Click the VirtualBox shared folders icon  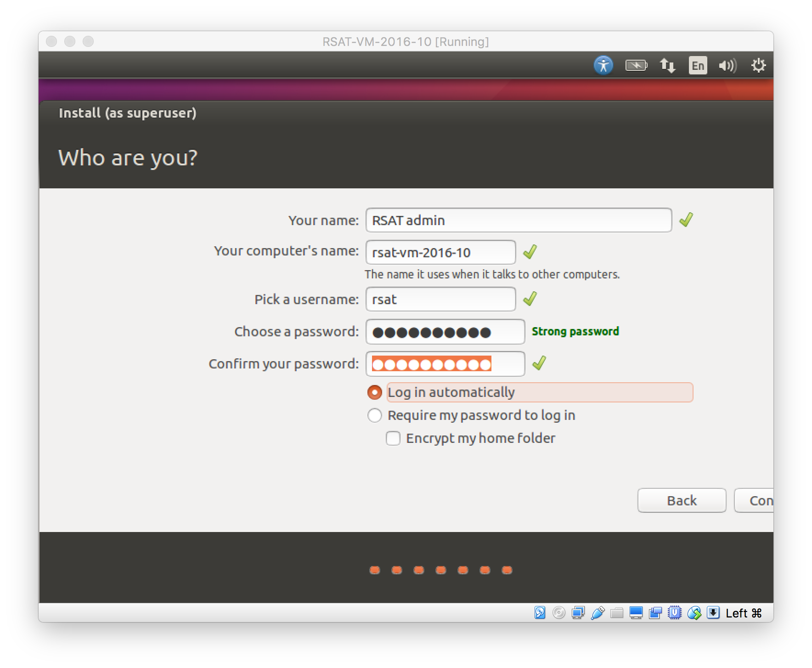pyautogui.click(x=617, y=613)
